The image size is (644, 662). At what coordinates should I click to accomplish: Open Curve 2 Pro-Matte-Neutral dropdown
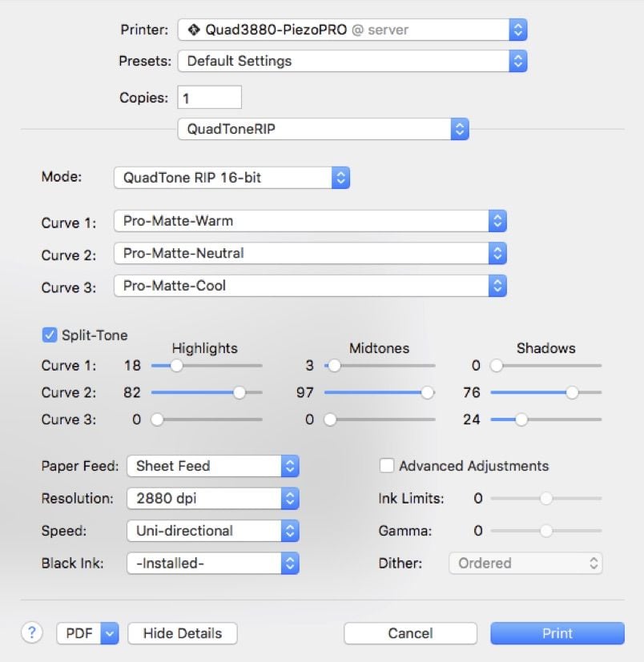[310, 254]
